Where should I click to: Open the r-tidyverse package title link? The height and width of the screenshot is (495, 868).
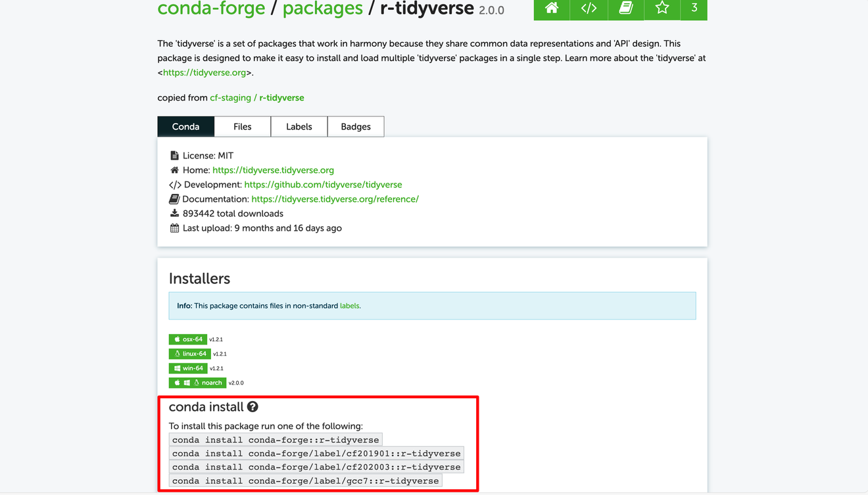[427, 9]
